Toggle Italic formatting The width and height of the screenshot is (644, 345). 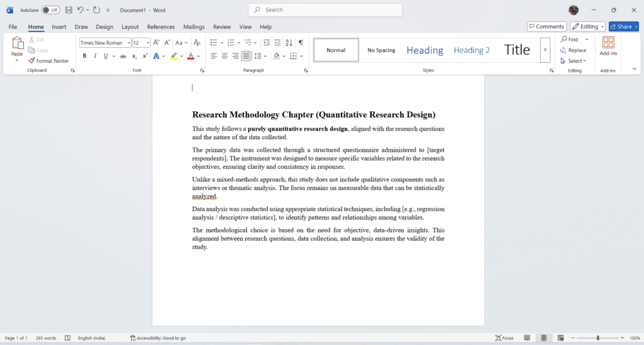(x=96, y=56)
